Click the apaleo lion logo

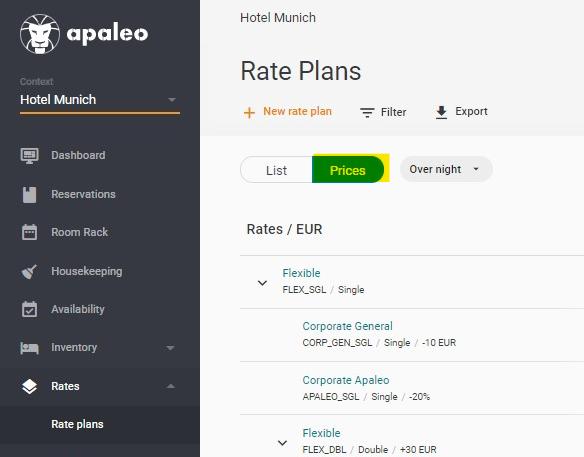(40, 34)
